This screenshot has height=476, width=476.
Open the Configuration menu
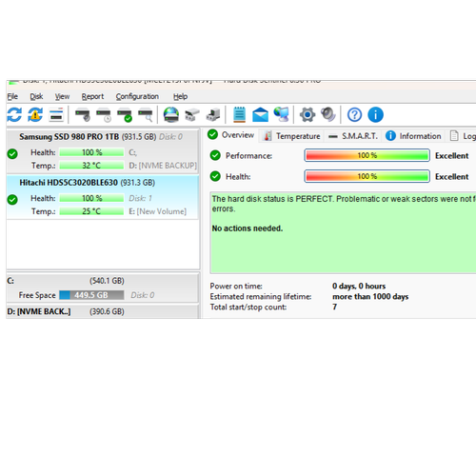tap(137, 96)
